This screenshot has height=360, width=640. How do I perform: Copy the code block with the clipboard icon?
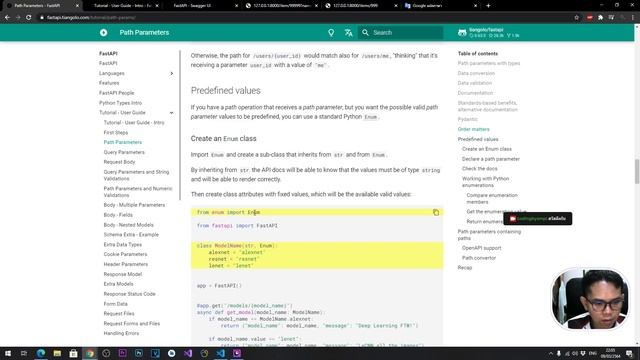point(436,212)
